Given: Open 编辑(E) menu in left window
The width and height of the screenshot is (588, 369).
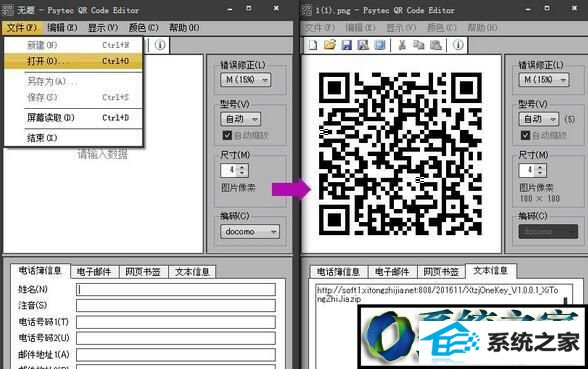Looking at the screenshot, I should tap(62, 28).
